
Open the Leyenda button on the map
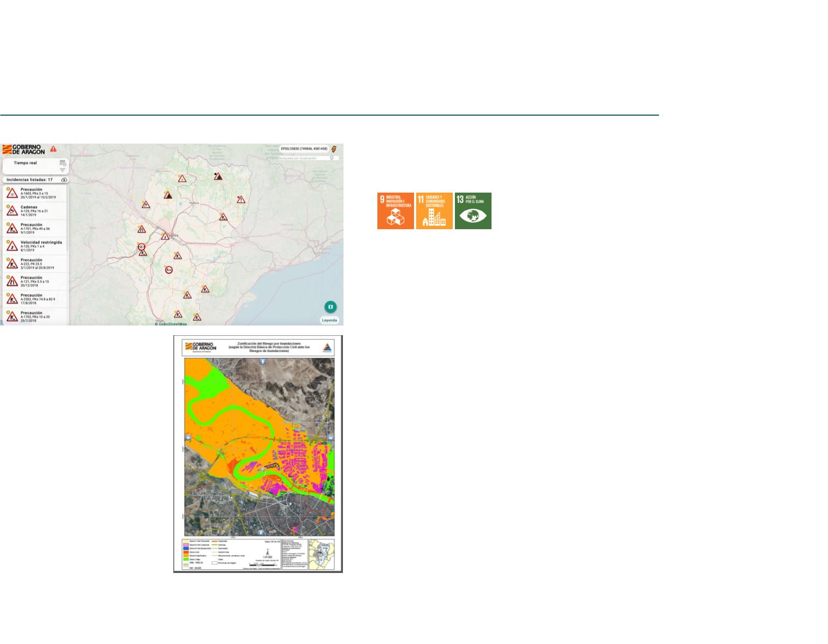pos(329,320)
